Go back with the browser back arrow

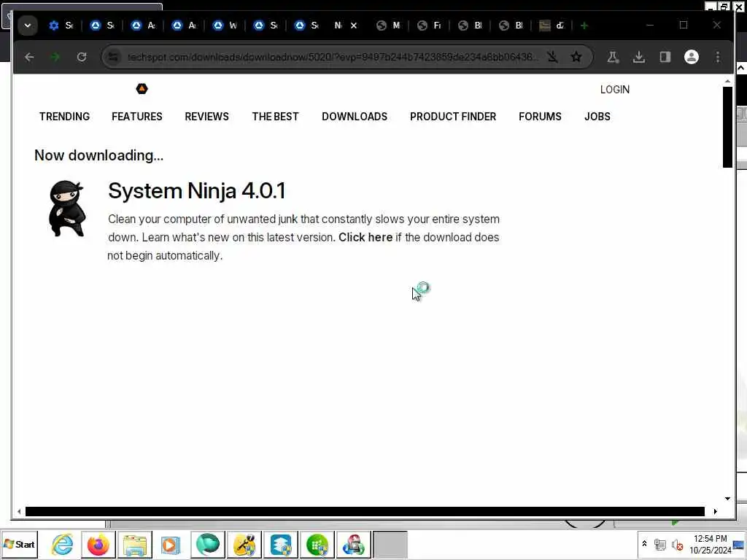tap(29, 57)
